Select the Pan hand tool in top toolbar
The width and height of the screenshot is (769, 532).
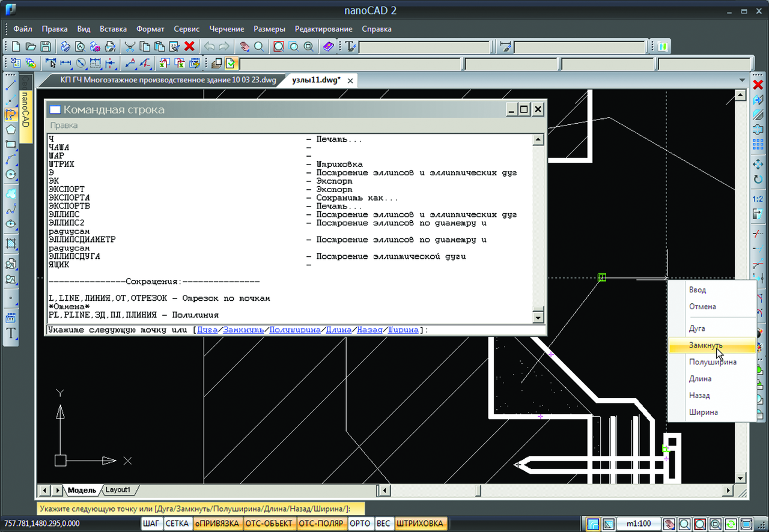[244, 46]
